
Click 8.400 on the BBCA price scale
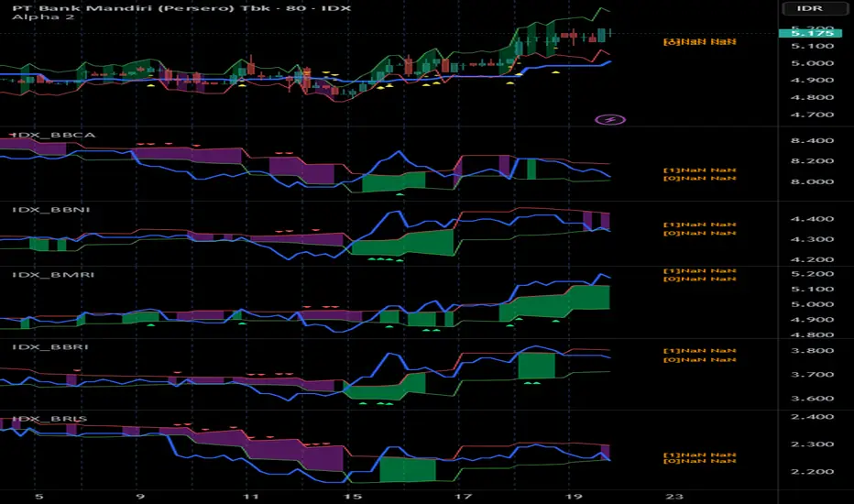[812, 140]
